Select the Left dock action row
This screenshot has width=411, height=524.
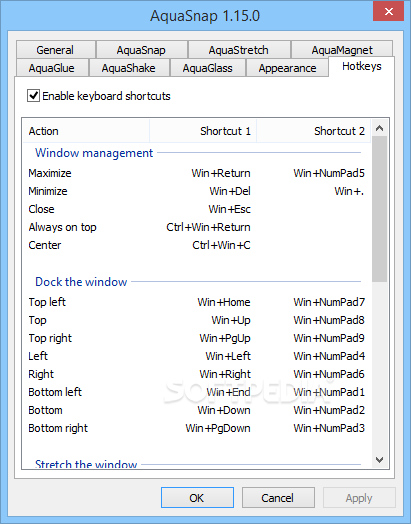tap(197, 356)
